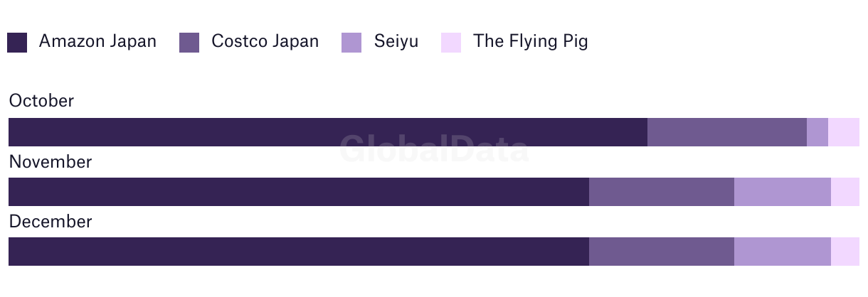Click the Seiyu legend color swatch

click(x=351, y=43)
